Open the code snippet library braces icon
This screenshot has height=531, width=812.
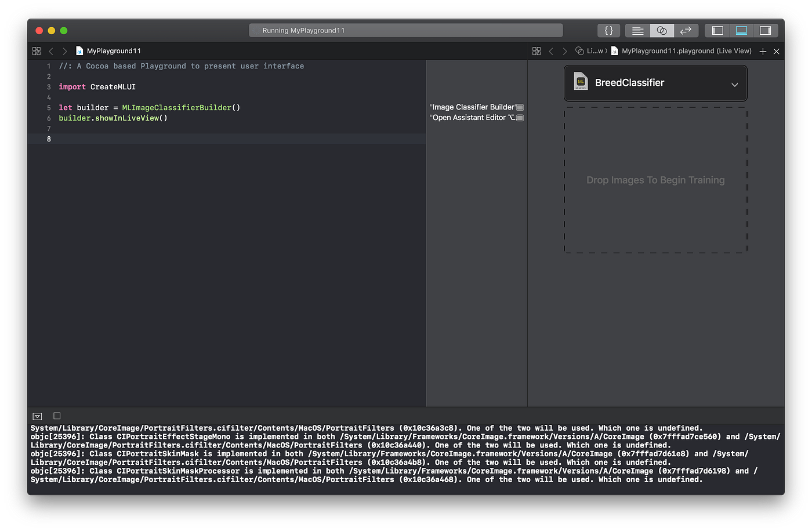(608, 30)
